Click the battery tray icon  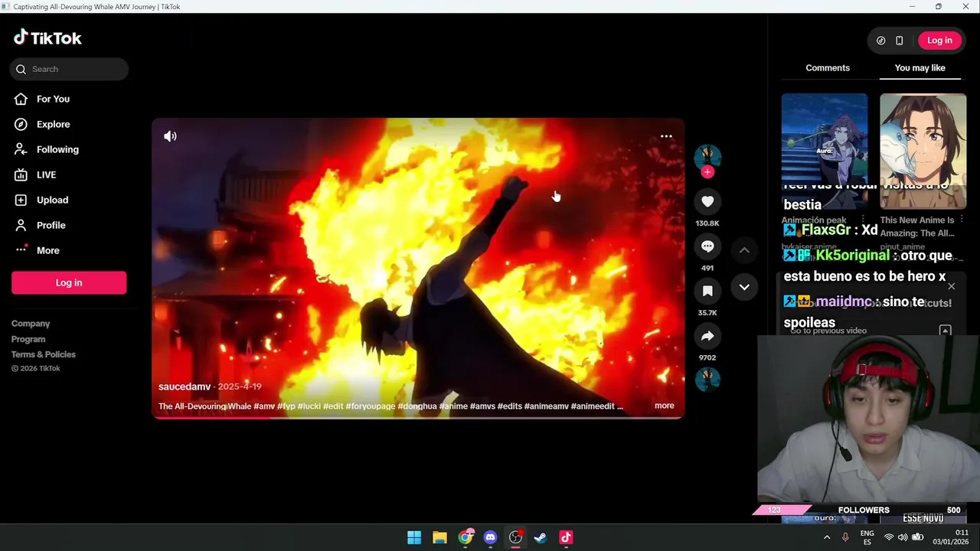tap(917, 538)
